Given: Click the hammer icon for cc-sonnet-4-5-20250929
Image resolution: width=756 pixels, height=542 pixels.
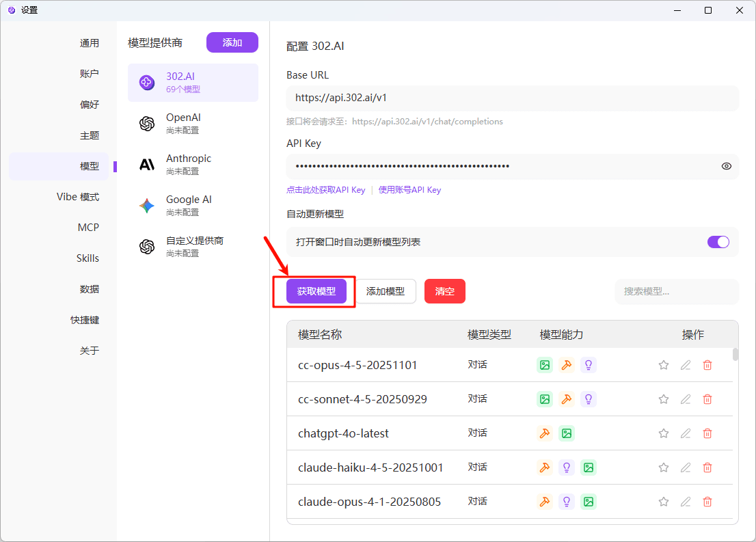Looking at the screenshot, I should coord(567,399).
